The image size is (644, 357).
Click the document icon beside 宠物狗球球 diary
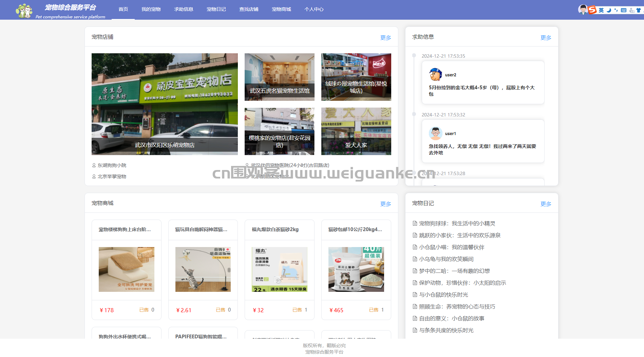415,223
